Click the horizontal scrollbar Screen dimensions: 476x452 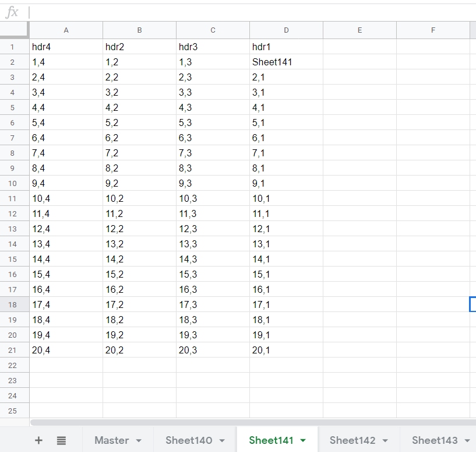(251, 422)
